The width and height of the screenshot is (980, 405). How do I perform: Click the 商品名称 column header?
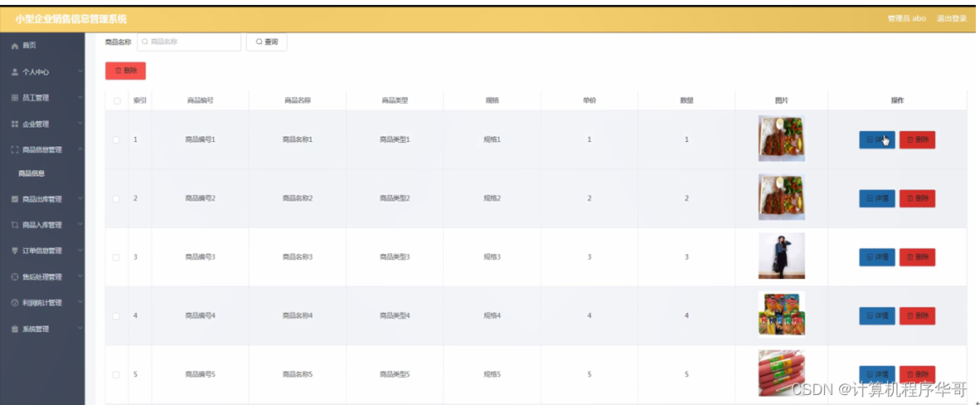298,100
